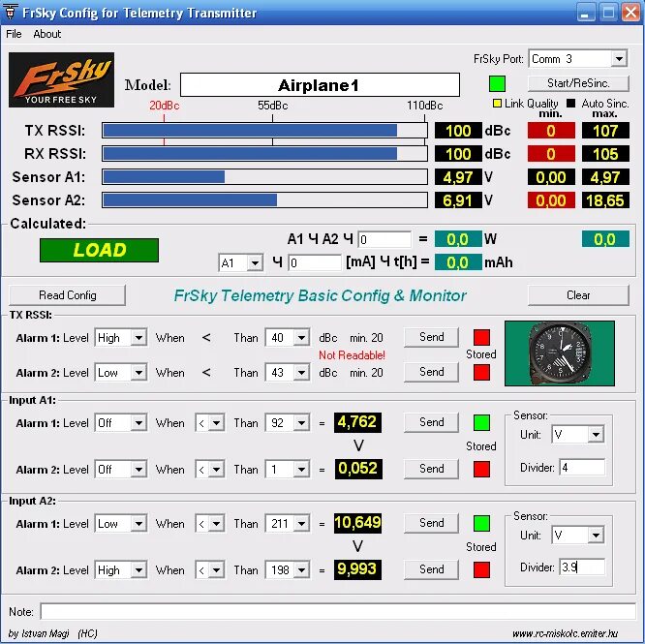Viewport: 645px width, 644px height.
Task: Click the red TX RSSI min value 0
Action: pos(551,131)
